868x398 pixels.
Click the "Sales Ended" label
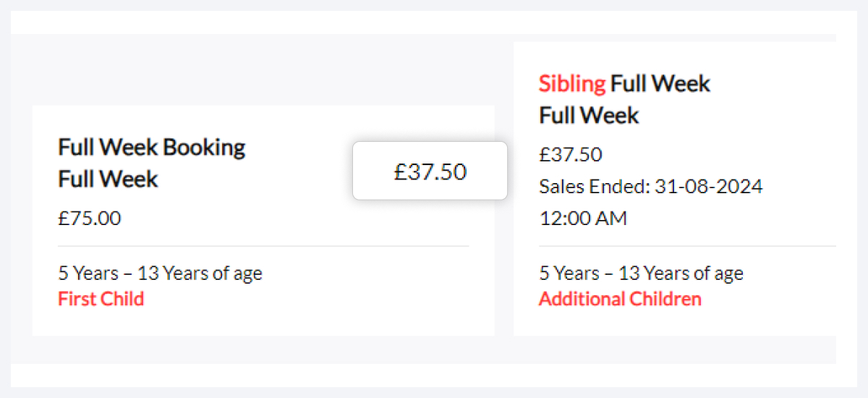click(593, 187)
